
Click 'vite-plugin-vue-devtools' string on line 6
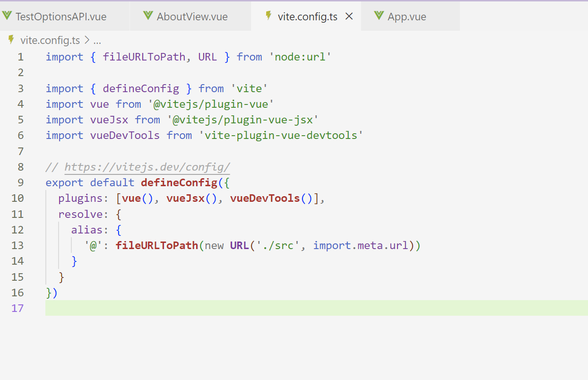coord(281,136)
